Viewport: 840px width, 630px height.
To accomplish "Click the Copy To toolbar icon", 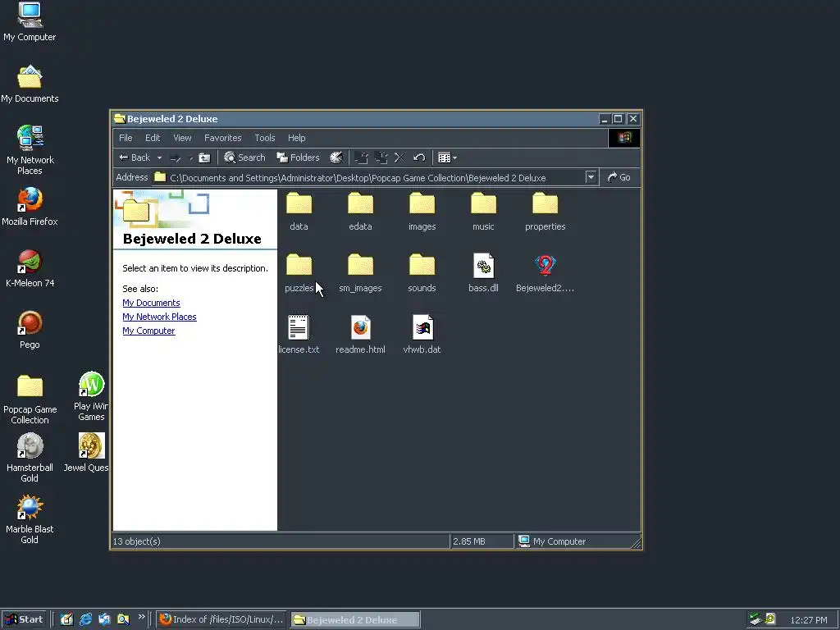I will [x=381, y=157].
